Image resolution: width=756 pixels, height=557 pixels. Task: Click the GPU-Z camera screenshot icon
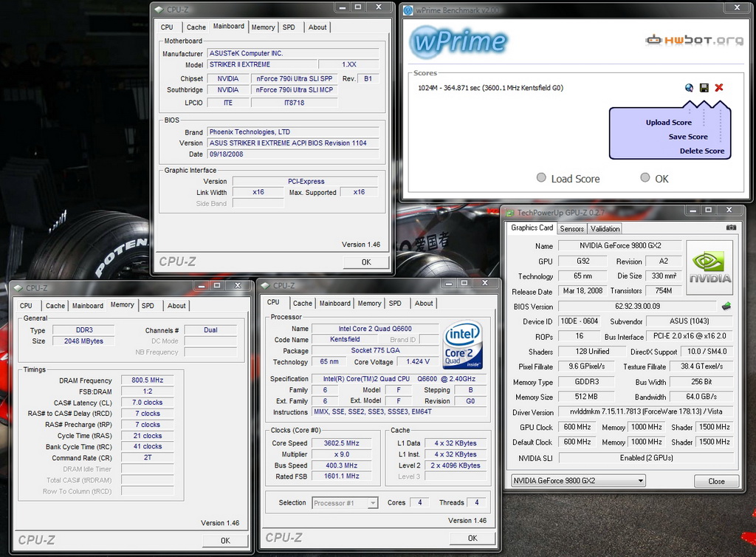732,228
